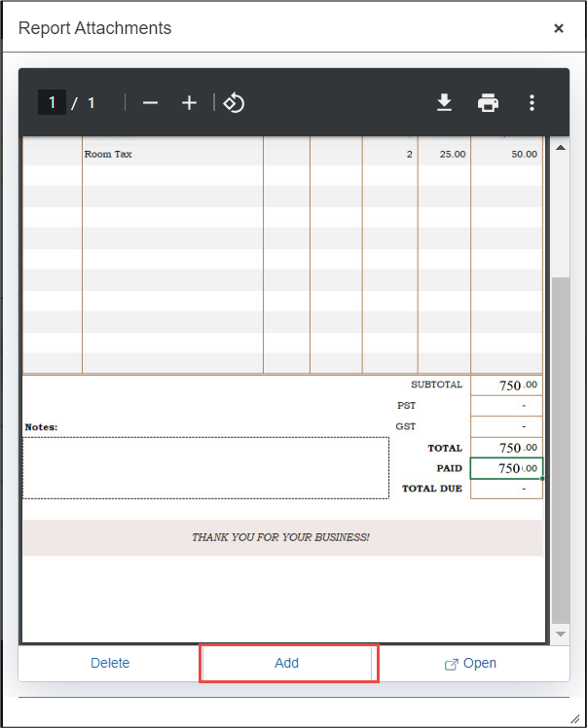Viewport: 587px width, 728px height.
Task: Click the SUBTOTAL amount cell
Action: (x=506, y=385)
